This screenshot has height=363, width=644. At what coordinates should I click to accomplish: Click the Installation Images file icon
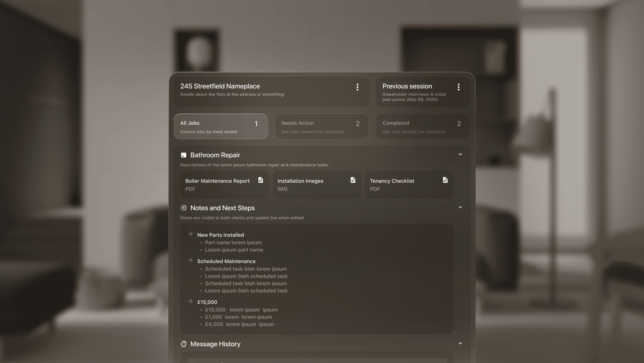coord(353,180)
